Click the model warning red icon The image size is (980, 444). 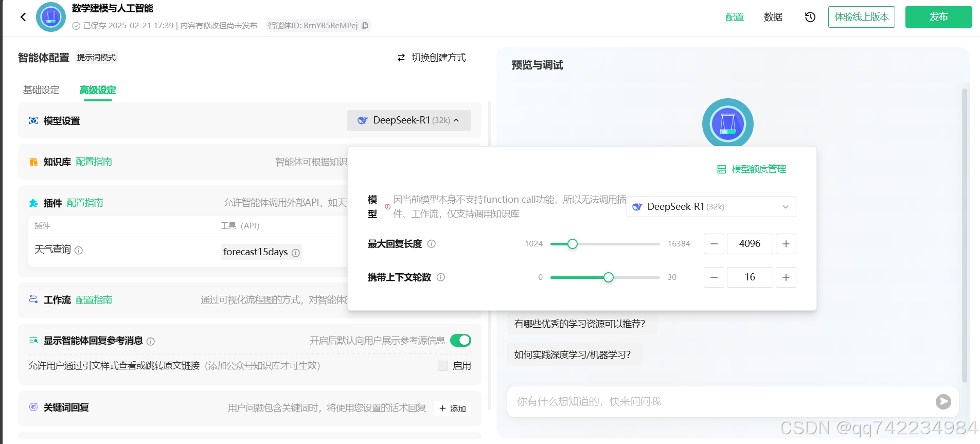388,207
